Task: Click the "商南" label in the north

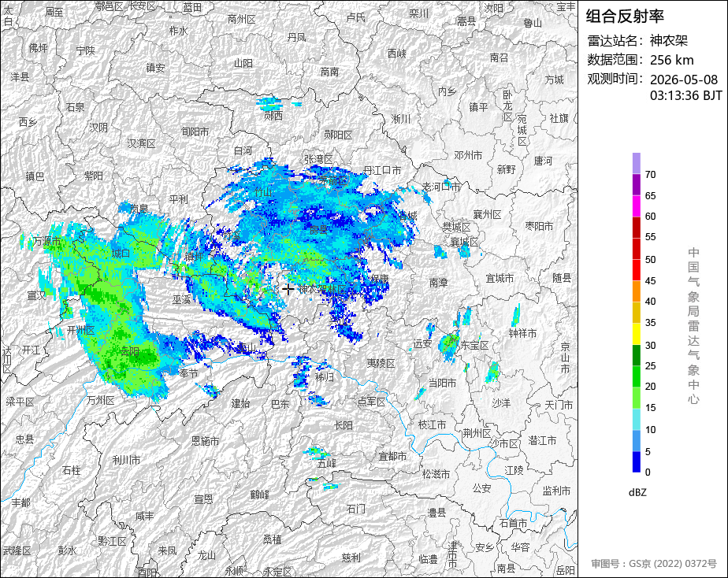Action: tap(329, 72)
